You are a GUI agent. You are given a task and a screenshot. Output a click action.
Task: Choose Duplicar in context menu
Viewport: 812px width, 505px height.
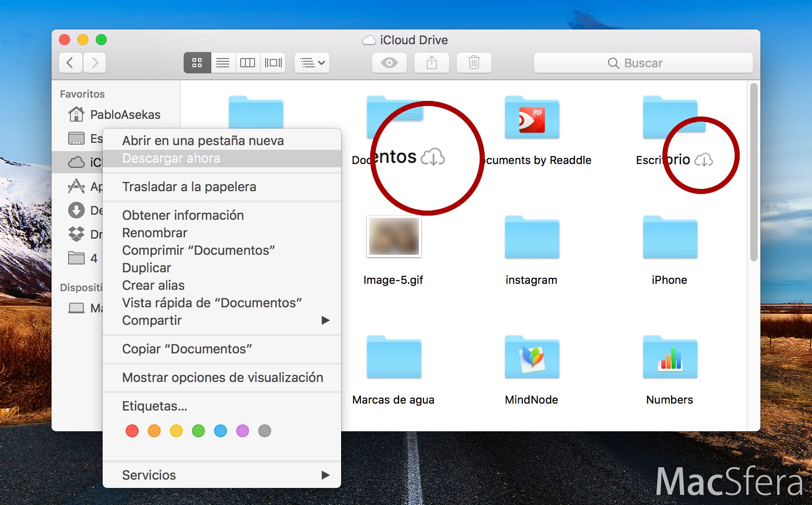point(222,268)
